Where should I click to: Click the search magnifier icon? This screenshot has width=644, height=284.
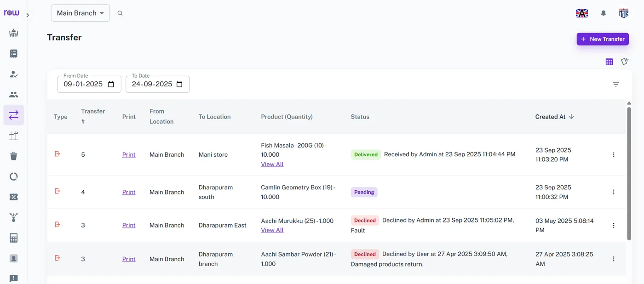[120, 13]
